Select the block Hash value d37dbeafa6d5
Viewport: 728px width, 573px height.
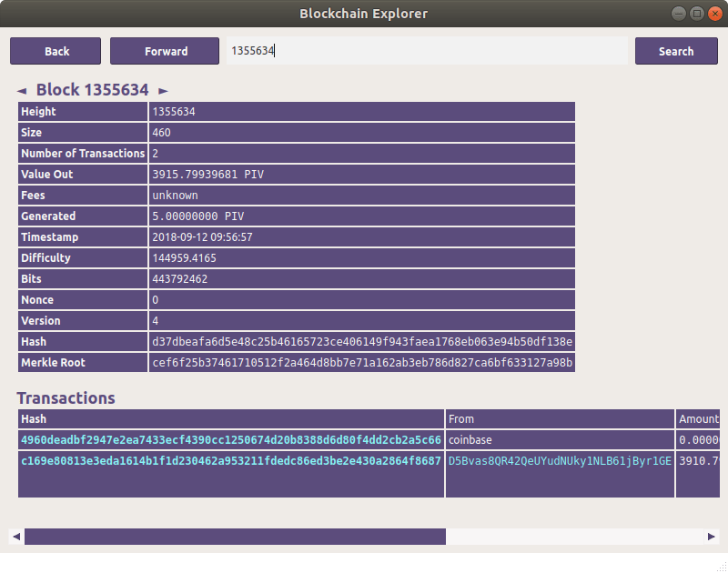(362, 342)
